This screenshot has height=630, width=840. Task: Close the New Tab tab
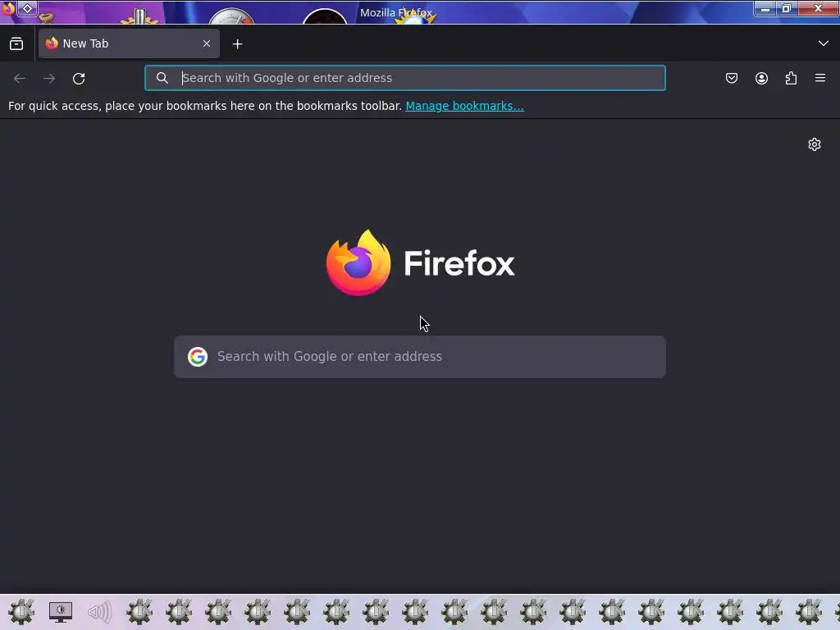coord(207,43)
